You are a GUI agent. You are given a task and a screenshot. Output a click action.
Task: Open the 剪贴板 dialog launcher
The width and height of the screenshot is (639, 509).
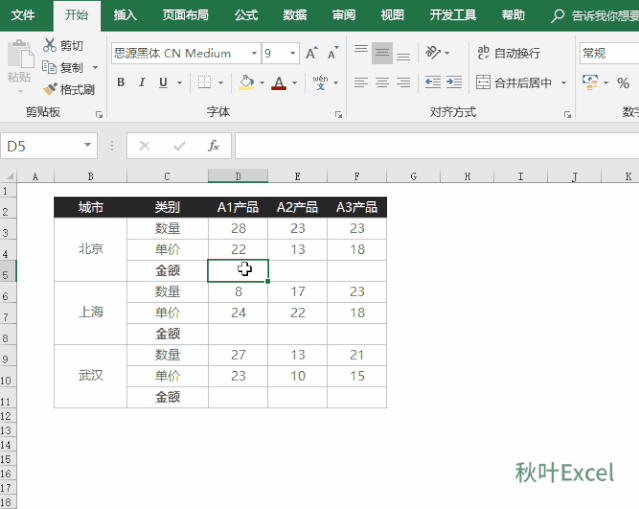[99, 115]
